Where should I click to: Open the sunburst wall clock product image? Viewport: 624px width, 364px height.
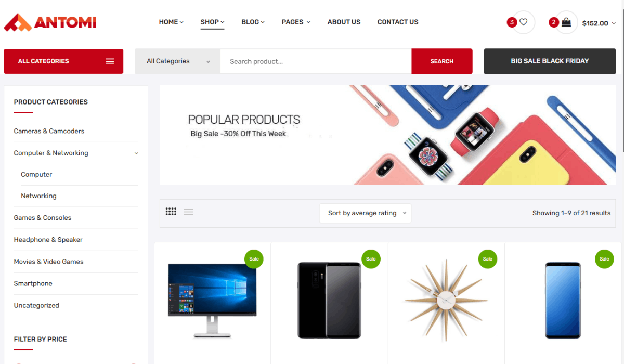[446, 301]
